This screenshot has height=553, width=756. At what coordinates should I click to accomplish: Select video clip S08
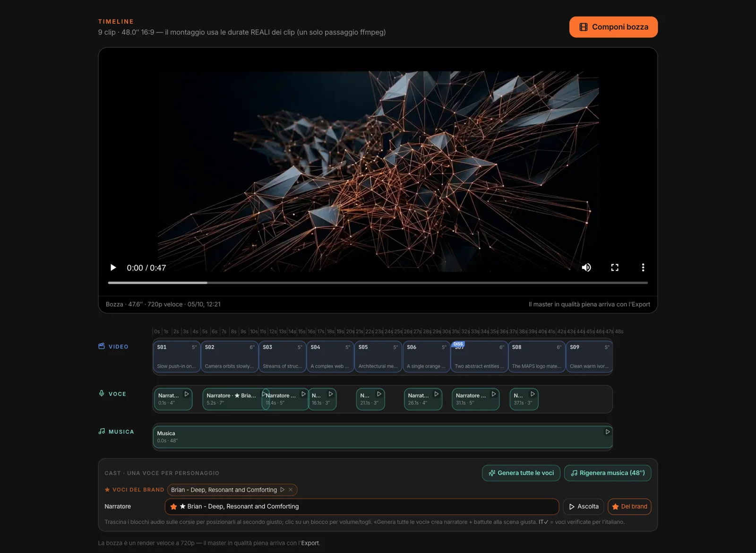pos(537,356)
